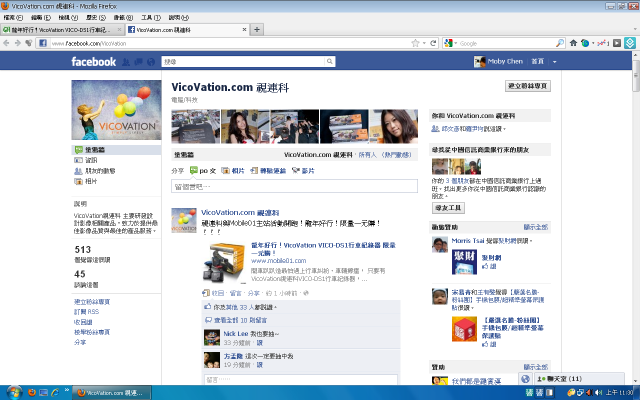This screenshot has width=640, height=400.
Task: Click the create fan page sidebar link
Action: point(92,302)
